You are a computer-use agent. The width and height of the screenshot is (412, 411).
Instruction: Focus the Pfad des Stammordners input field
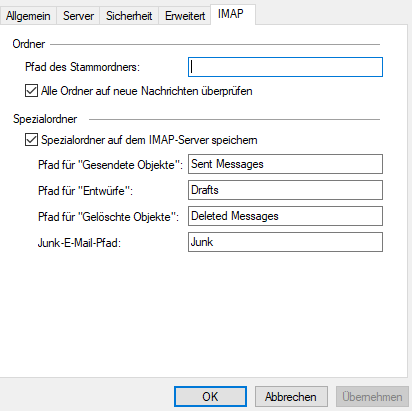(285, 67)
